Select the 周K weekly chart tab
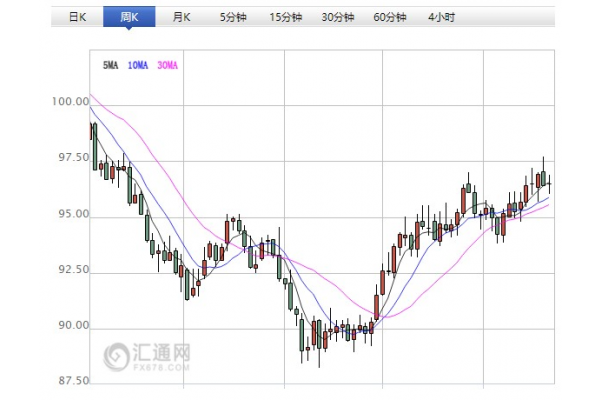 129,17
